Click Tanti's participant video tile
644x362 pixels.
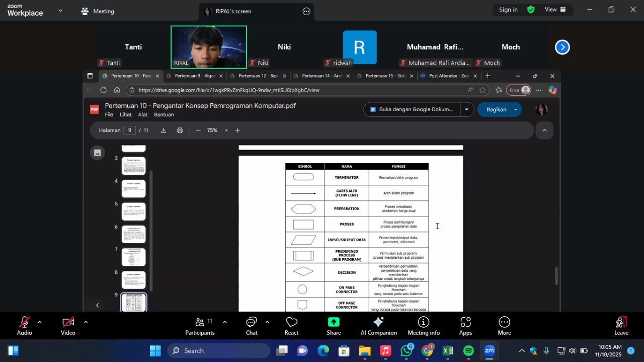pos(133,47)
